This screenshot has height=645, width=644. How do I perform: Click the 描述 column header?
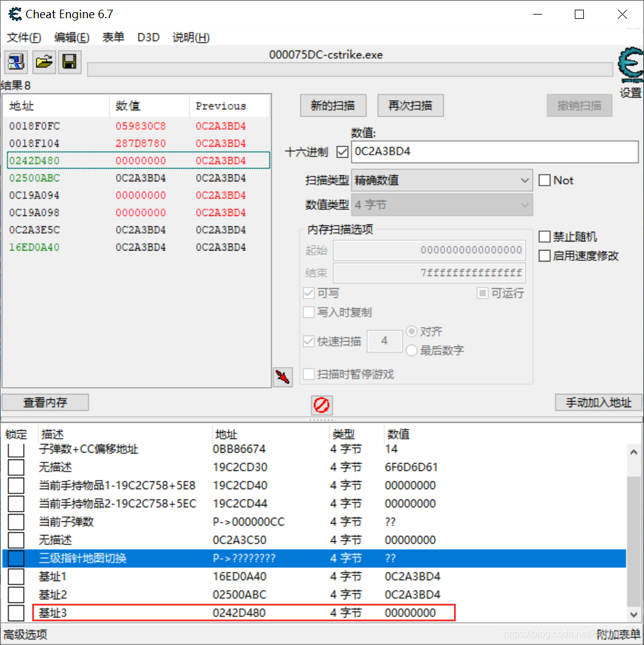[x=125, y=434]
